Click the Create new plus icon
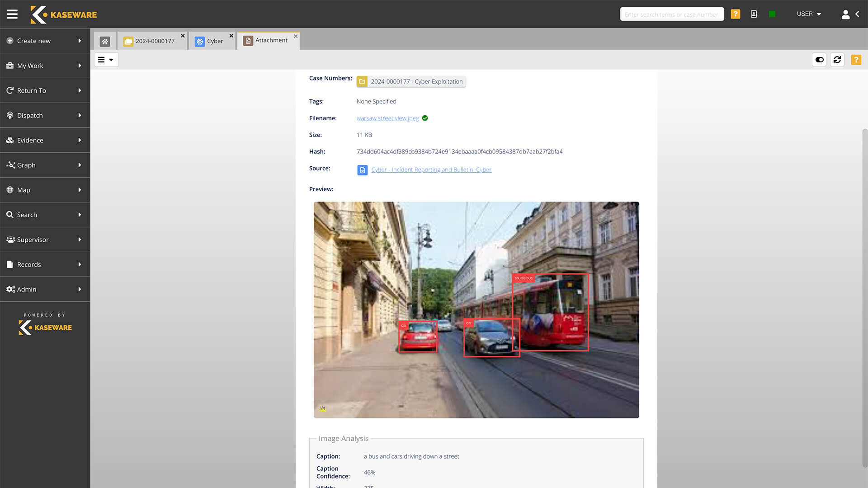 click(10, 41)
